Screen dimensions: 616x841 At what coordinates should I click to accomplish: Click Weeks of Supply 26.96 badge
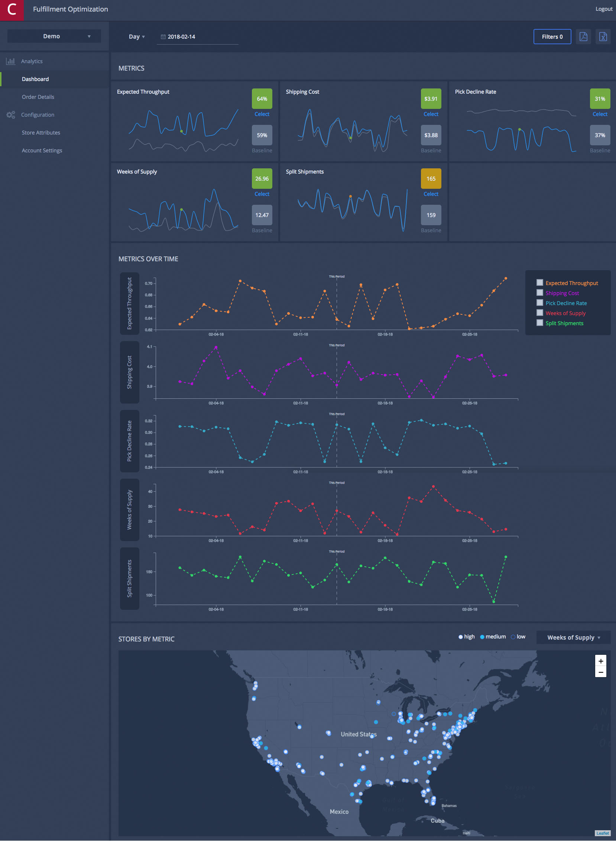pos(262,179)
